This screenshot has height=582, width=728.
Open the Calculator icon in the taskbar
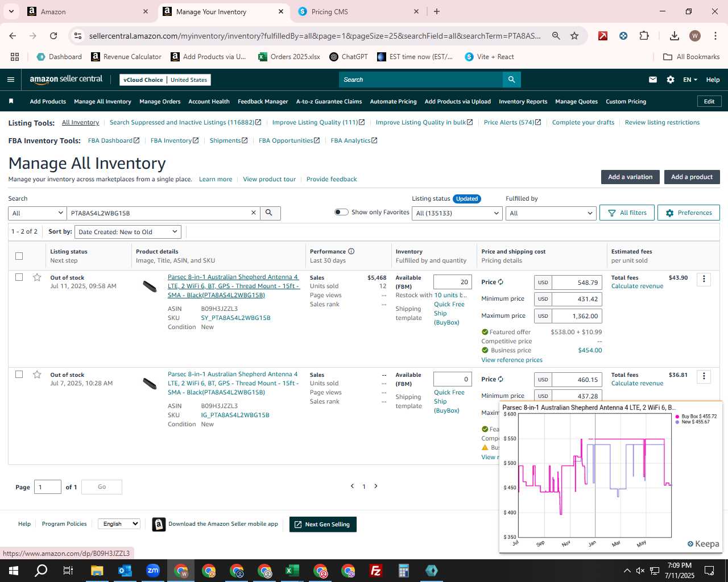404,571
